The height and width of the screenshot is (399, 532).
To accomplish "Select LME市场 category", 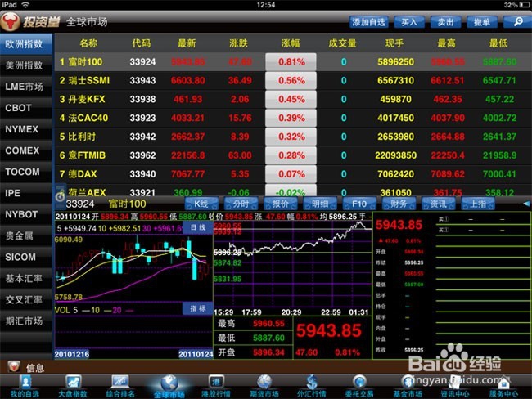I will pos(26,87).
